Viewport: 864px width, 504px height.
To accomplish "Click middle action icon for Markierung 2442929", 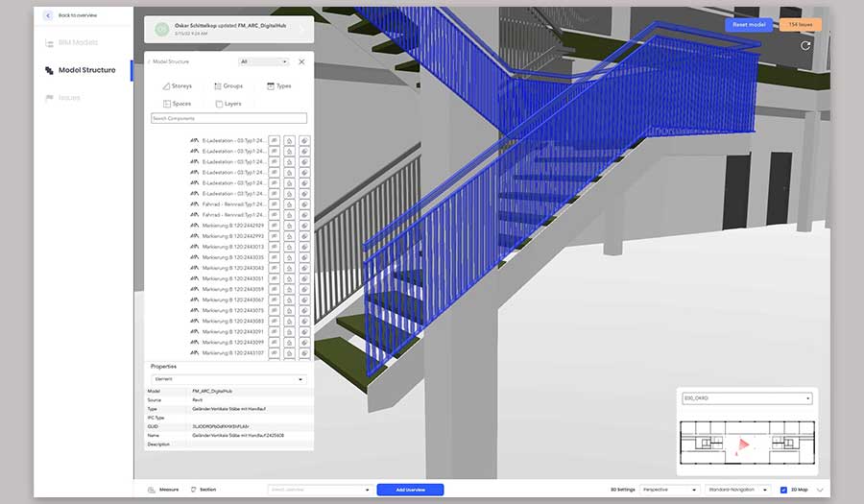I will click(289, 226).
